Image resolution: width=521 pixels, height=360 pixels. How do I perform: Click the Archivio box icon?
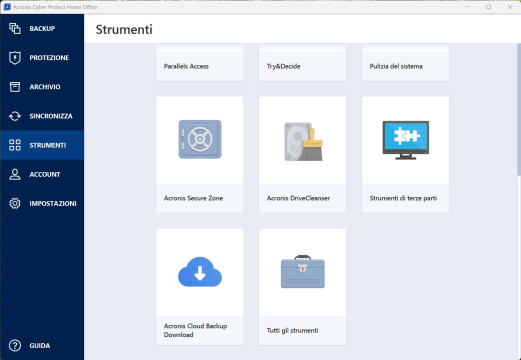pyautogui.click(x=15, y=87)
